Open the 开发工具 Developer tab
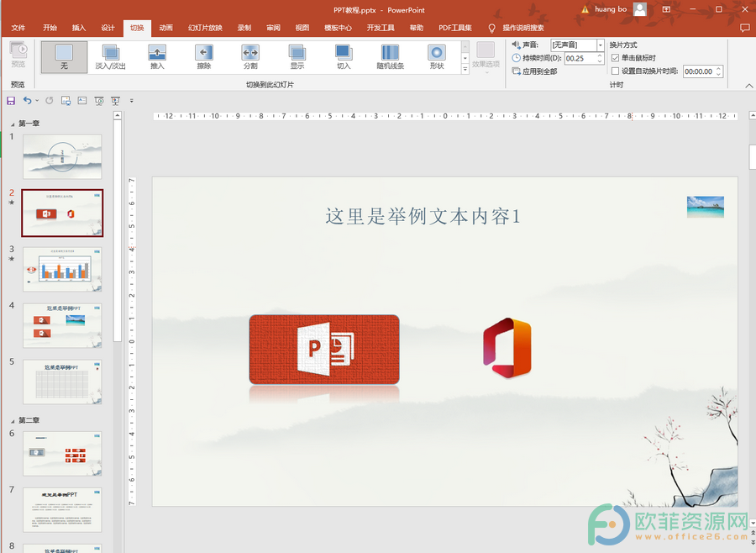Viewport: 756px width, 553px height. pos(381,28)
